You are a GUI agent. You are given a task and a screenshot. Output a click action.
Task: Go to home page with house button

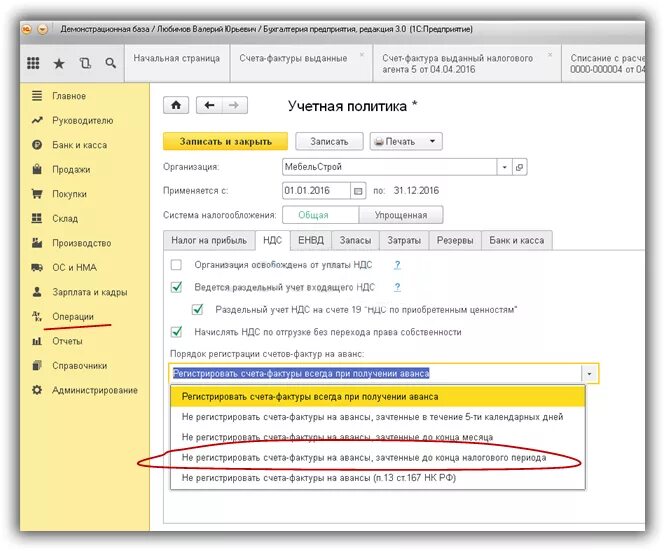click(x=176, y=105)
